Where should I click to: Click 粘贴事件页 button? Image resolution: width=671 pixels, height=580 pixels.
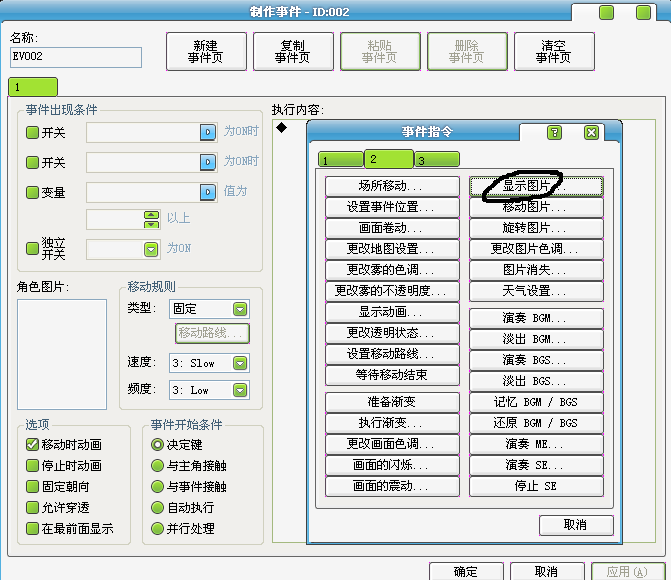coord(380,51)
